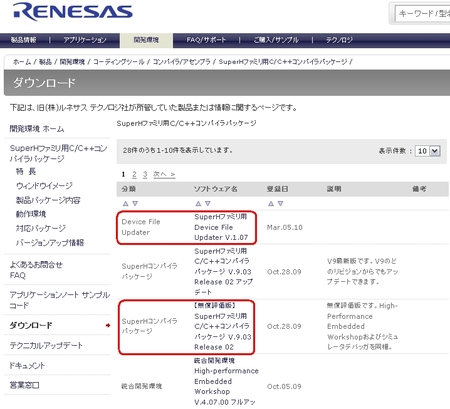
Task: Click the keyword search input field
Action: click(422, 14)
